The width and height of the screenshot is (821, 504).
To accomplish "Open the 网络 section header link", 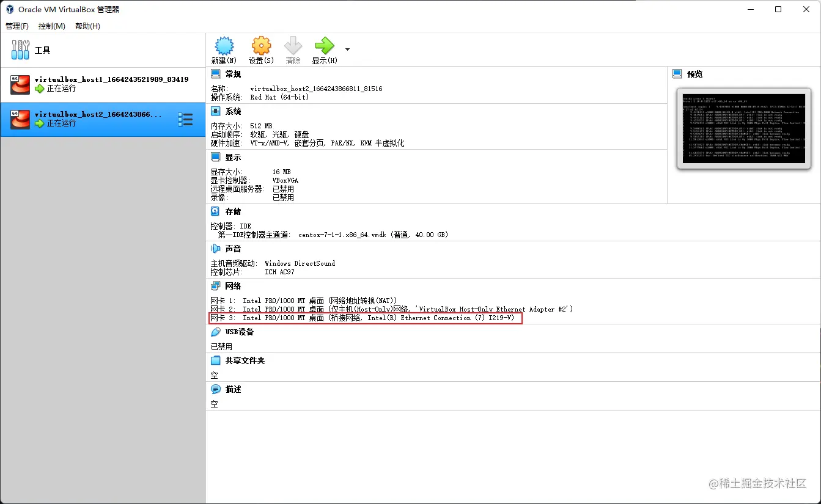I will click(233, 286).
